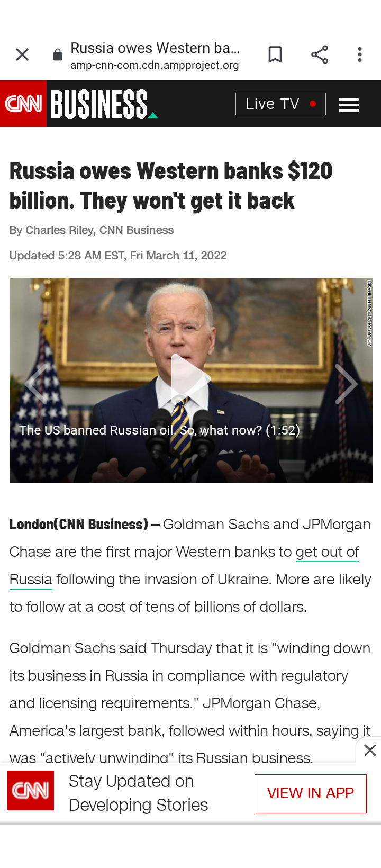This screenshot has height=868, width=381.
Task: Open the hamburger navigation menu
Action: coord(349,105)
